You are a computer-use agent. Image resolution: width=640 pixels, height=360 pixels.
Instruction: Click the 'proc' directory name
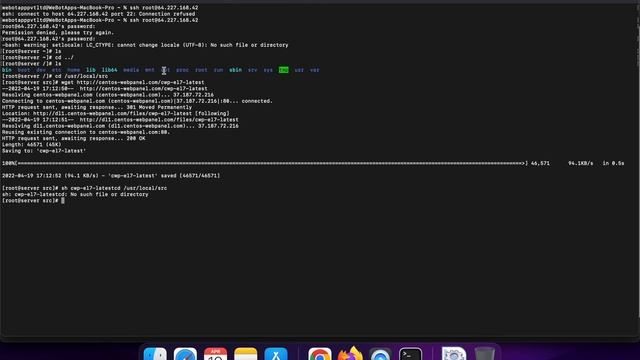point(182,70)
